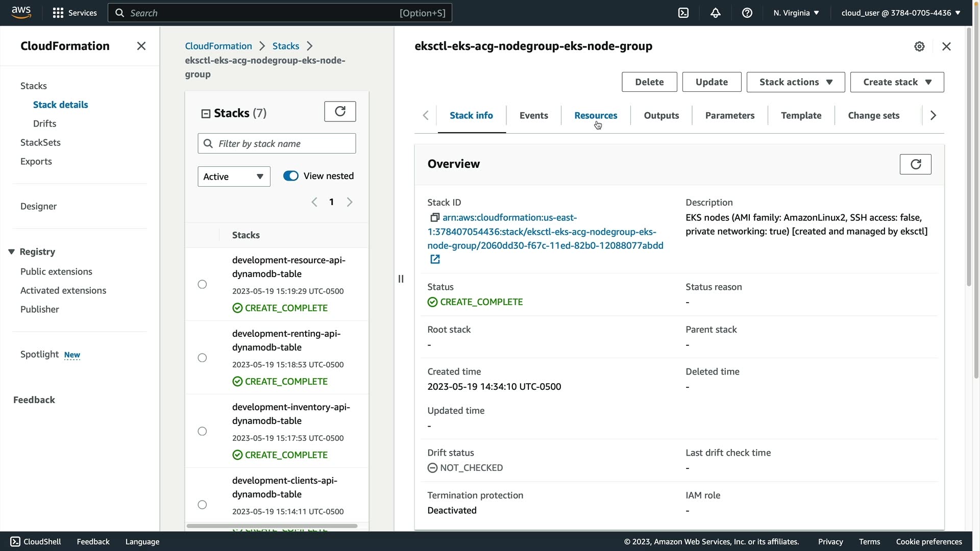Select development-resource-api-dynamodb-table stack radio button
Screen dimensions: 980x551
click(x=202, y=284)
